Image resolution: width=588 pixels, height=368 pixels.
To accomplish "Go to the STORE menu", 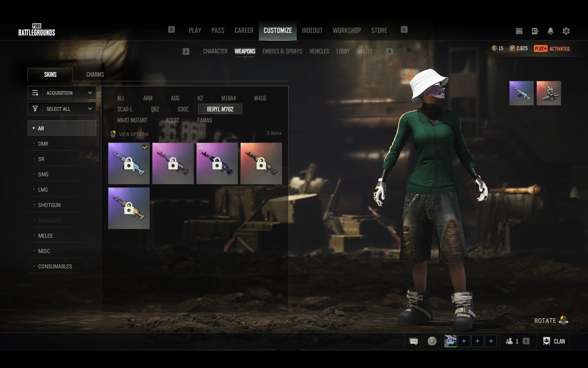I will [x=379, y=30].
